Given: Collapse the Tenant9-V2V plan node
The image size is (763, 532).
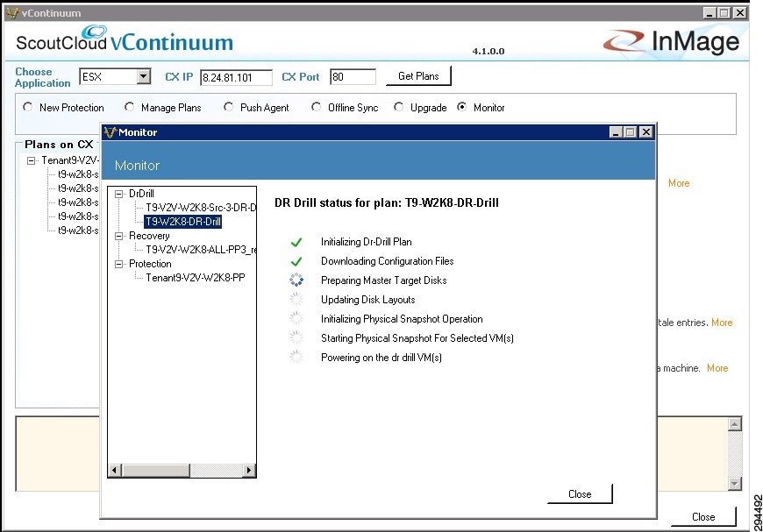Looking at the screenshot, I should click(32, 160).
